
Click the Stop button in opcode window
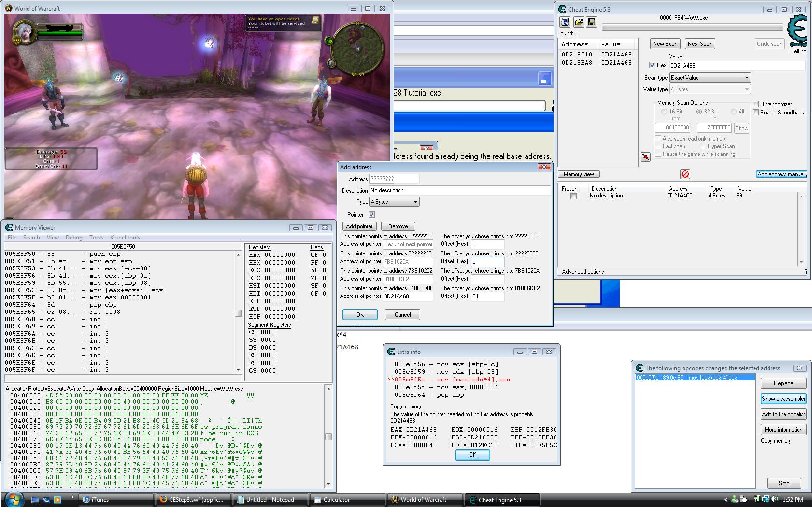784,483
